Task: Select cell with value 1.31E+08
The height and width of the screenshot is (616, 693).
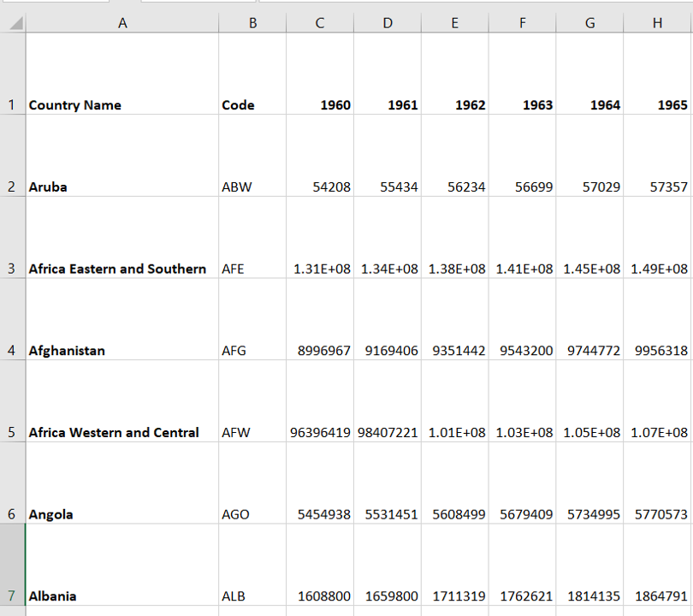Action: click(x=320, y=237)
